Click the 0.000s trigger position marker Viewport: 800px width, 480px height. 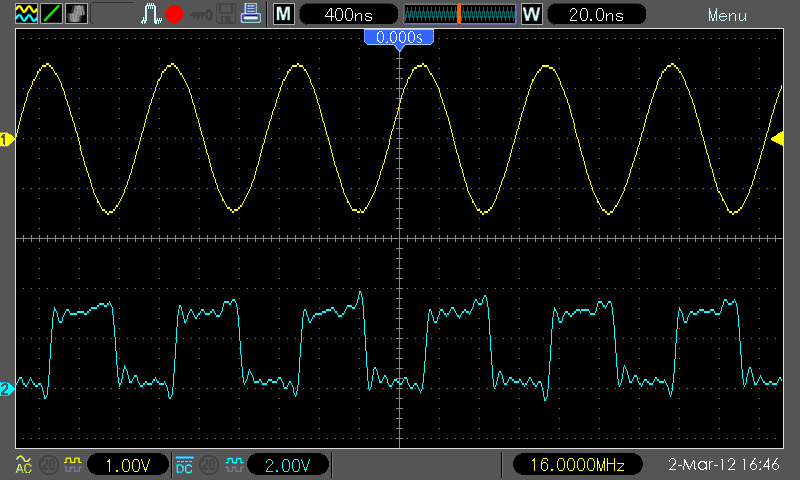399,38
